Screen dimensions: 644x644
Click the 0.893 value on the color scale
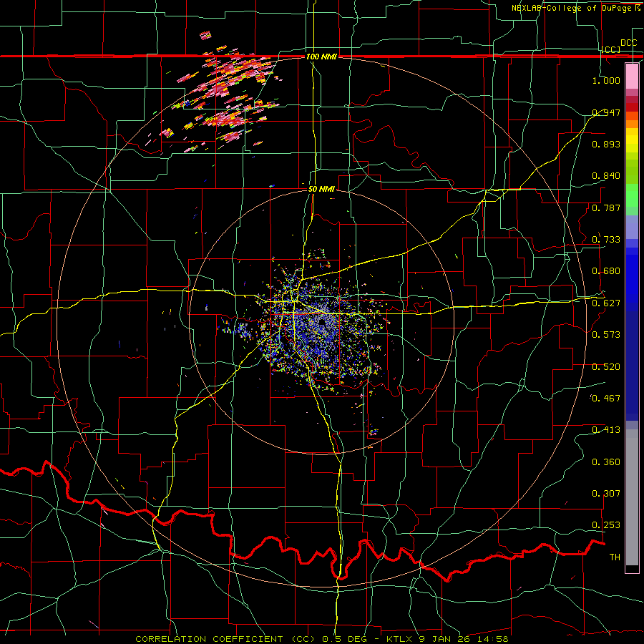pyautogui.click(x=606, y=144)
